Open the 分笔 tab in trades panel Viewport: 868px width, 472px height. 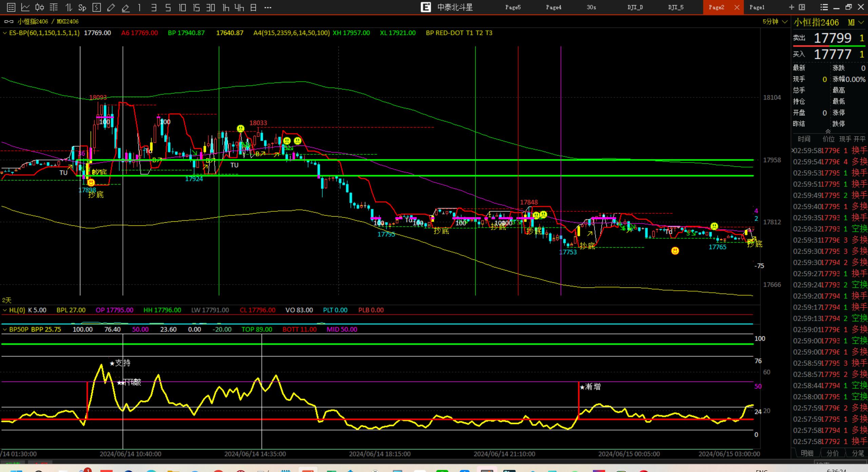[858, 453]
